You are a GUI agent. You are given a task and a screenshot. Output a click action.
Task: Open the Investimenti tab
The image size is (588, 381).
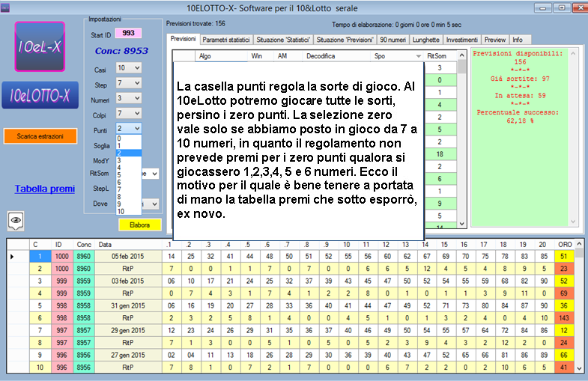(x=462, y=40)
